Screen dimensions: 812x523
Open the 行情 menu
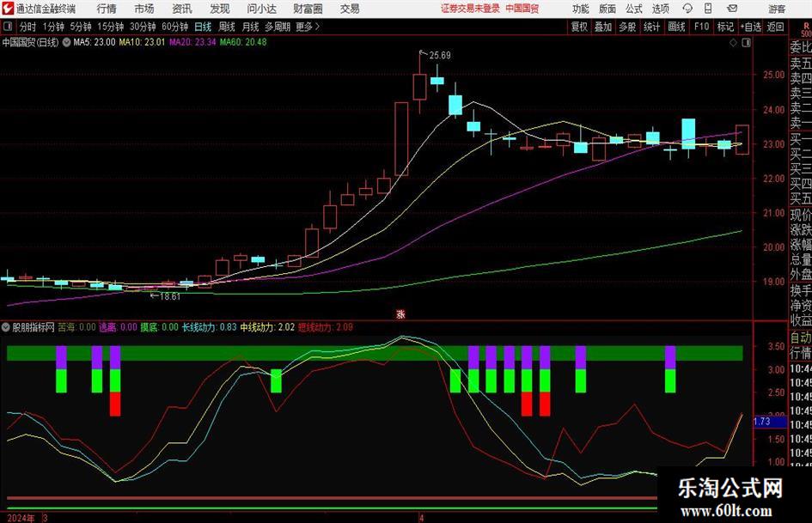point(107,9)
